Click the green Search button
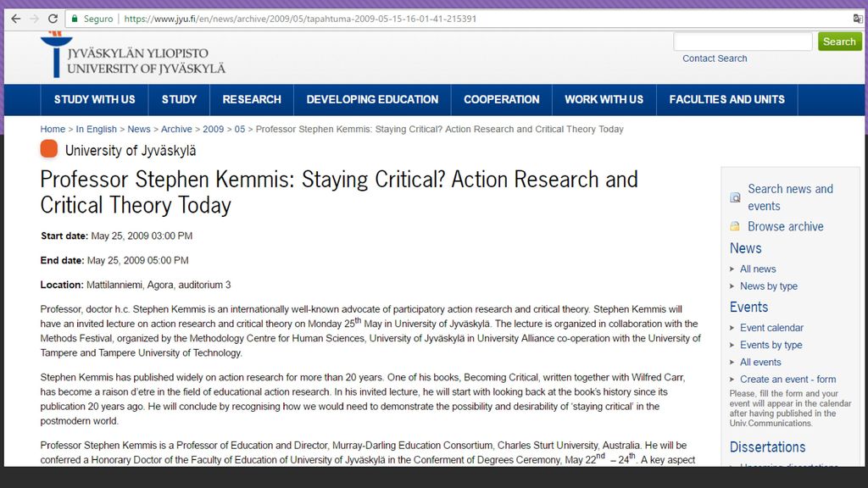The width and height of the screenshot is (868, 488). (839, 42)
